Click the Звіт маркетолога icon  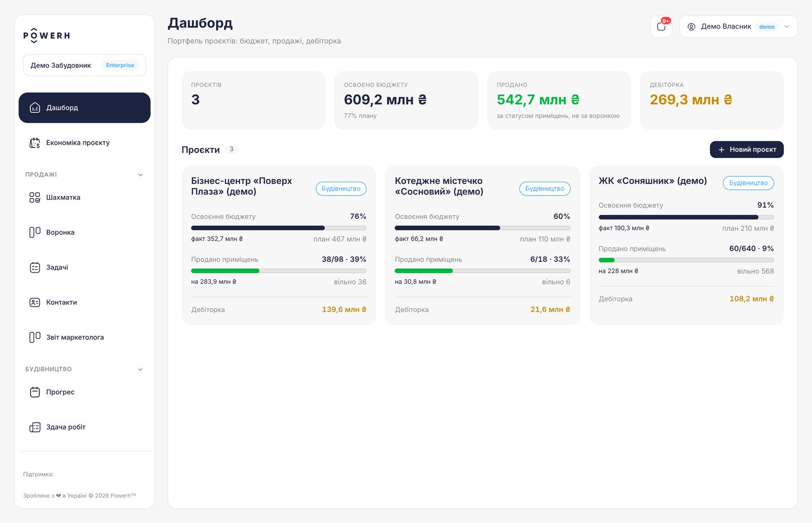click(x=35, y=337)
